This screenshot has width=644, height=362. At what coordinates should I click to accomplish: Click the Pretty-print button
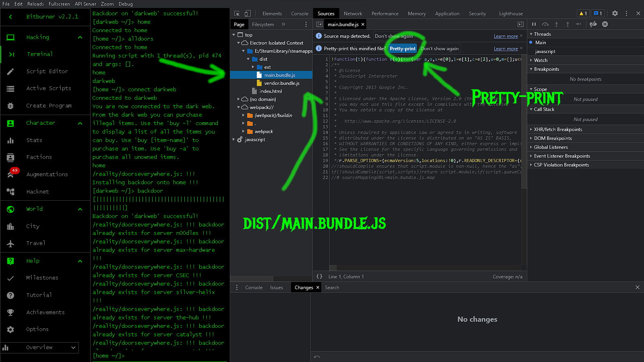[x=402, y=49]
